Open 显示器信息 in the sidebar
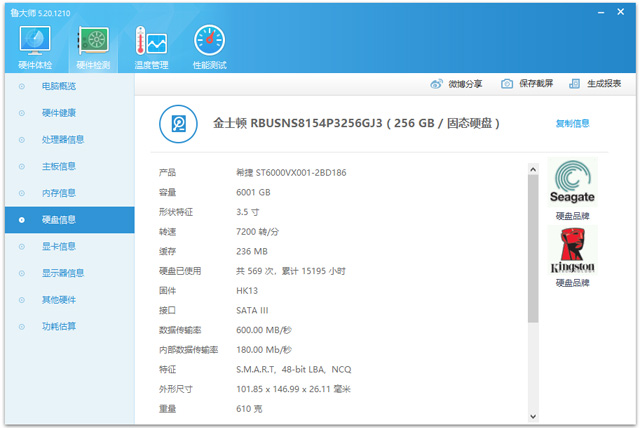The image size is (640, 428). pos(63,273)
